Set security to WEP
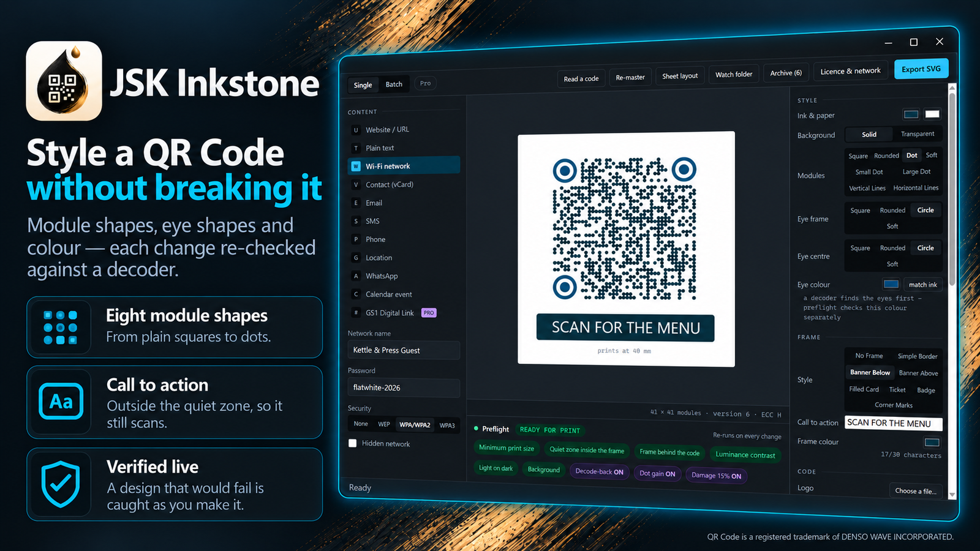980x551 pixels. (x=384, y=424)
